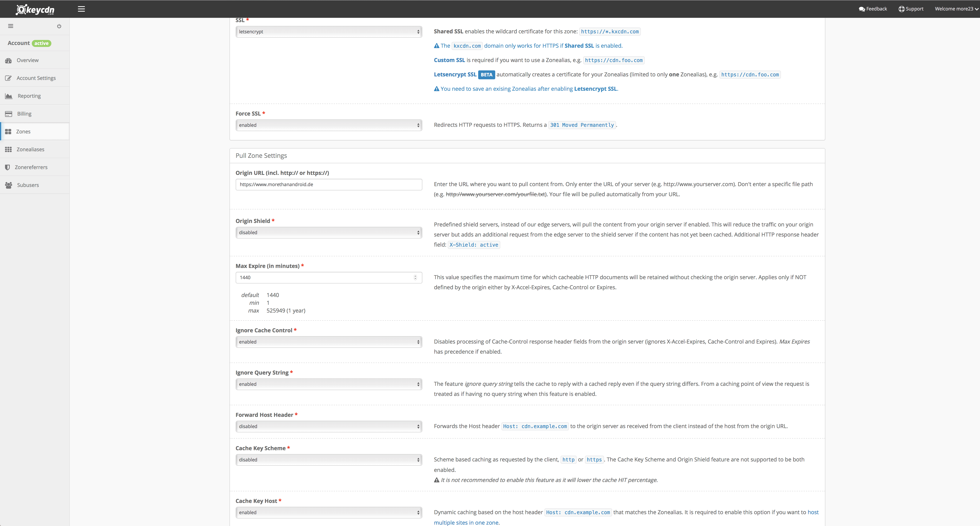Click the '525949 (1 year)' max value

pyautogui.click(x=286, y=311)
